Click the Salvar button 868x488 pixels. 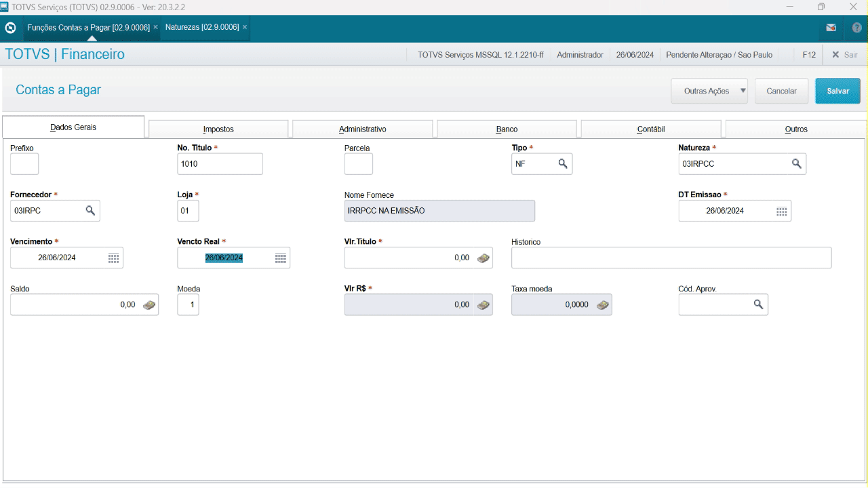pyautogui.click(x=838, y=91)
